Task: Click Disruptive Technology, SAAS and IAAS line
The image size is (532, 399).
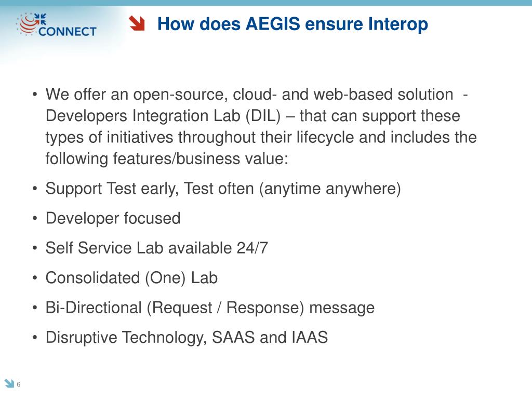Action: point(187,337)
